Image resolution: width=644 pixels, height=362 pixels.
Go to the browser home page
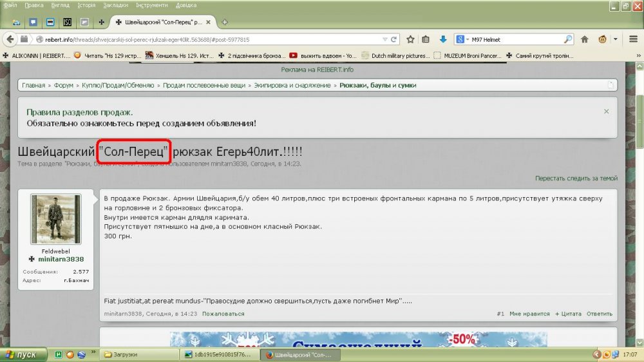click(585, 39)
